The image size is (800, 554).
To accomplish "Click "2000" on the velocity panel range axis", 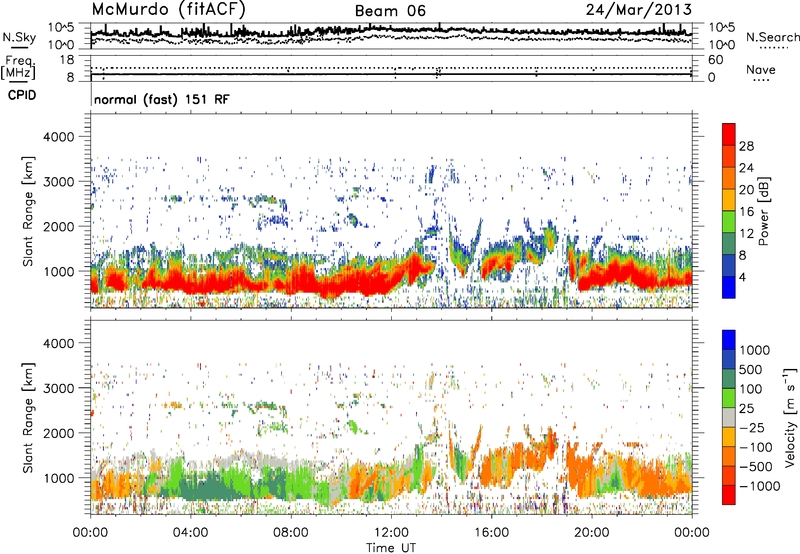I will point(61,433).
